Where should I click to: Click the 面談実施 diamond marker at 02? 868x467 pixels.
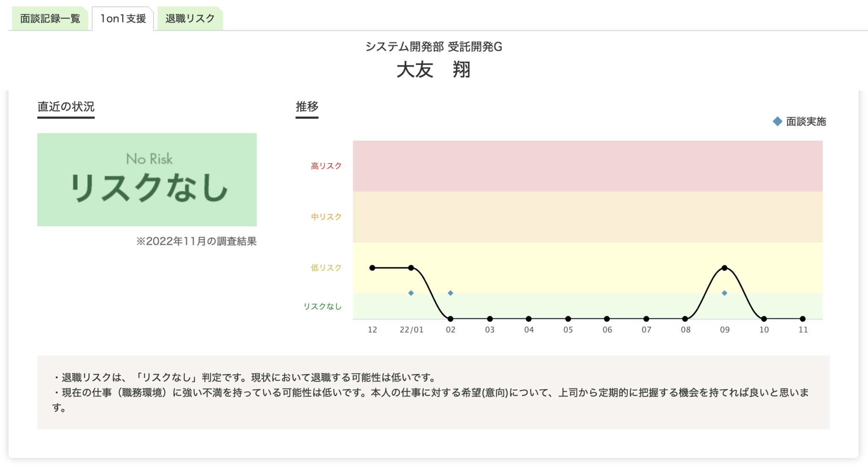click(450, 292)
